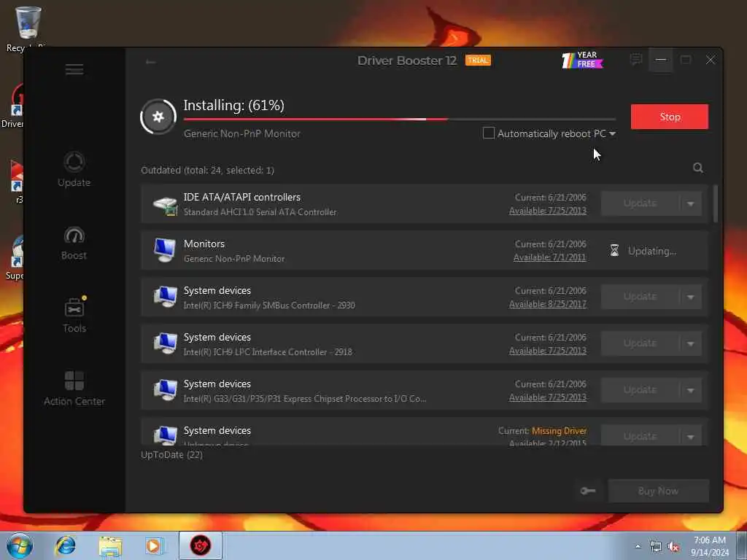This screenshot has width=747, height=560.
Task: Click the back arrow in title bar
Action: point(150,61)
